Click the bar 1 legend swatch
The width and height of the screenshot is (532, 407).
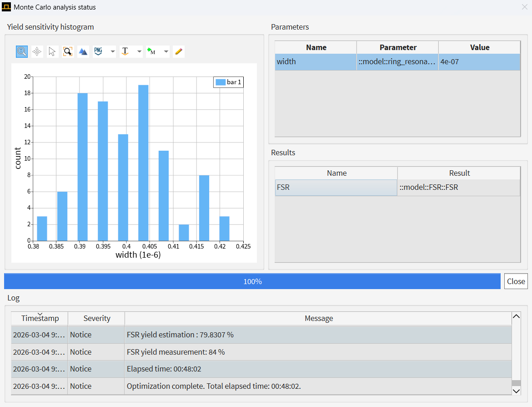click(221, 82)
